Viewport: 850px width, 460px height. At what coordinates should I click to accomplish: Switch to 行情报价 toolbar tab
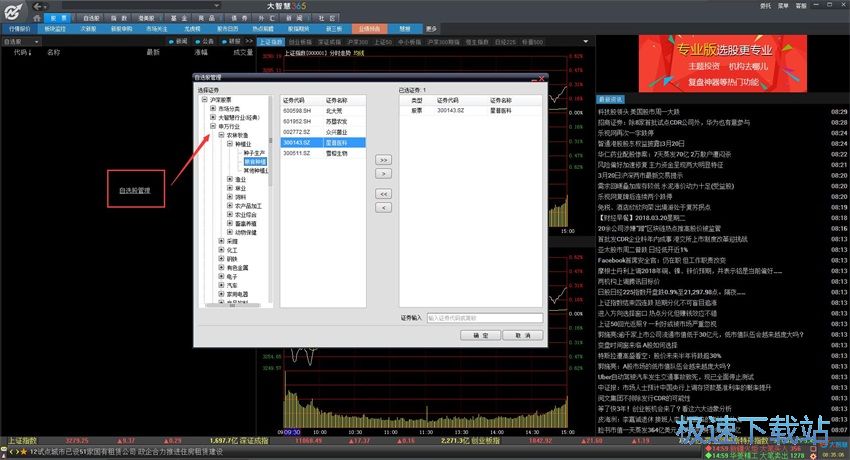pyautogui.click(x=20, y=29)
